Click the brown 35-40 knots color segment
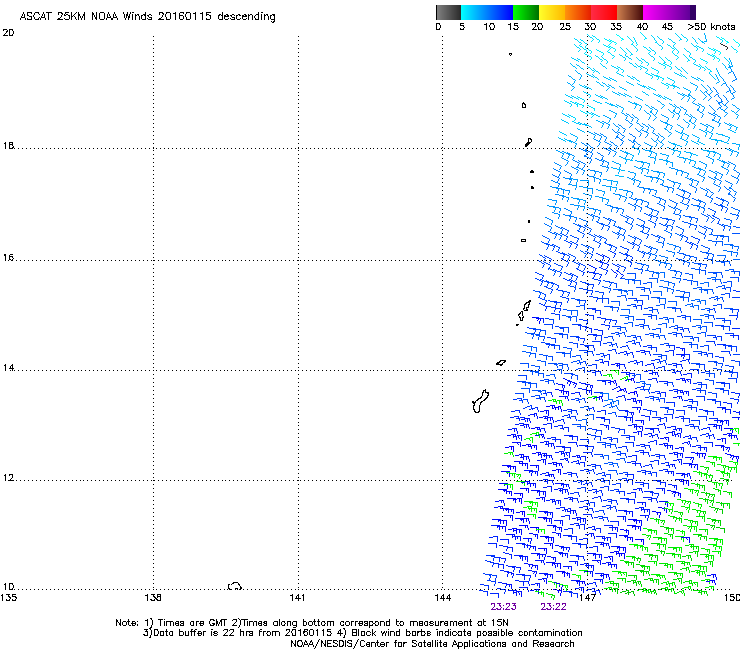740x650 pixels. [630, 12]
